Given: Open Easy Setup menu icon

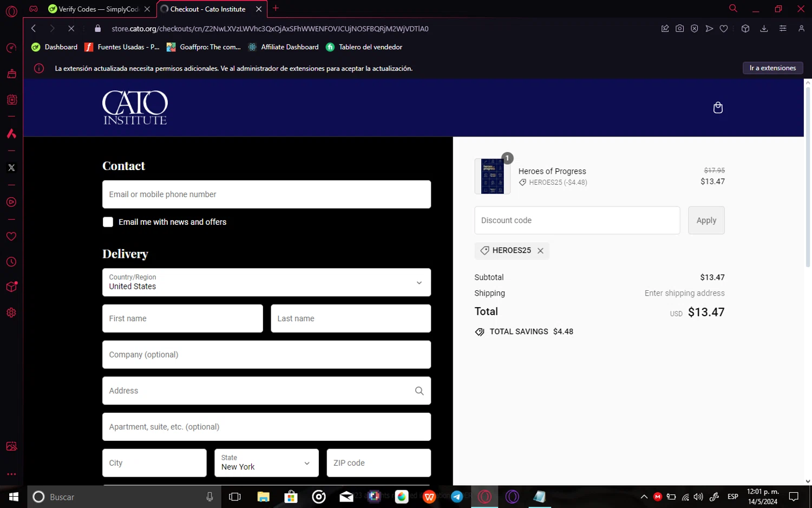Looking at the screenshot, I should [783, 29].
